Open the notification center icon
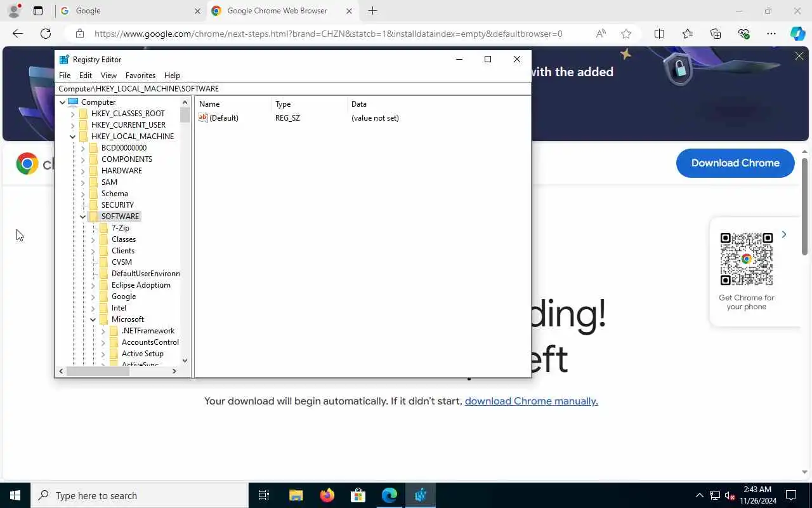This screenshot has width=812, height=508. coord(791,495)
